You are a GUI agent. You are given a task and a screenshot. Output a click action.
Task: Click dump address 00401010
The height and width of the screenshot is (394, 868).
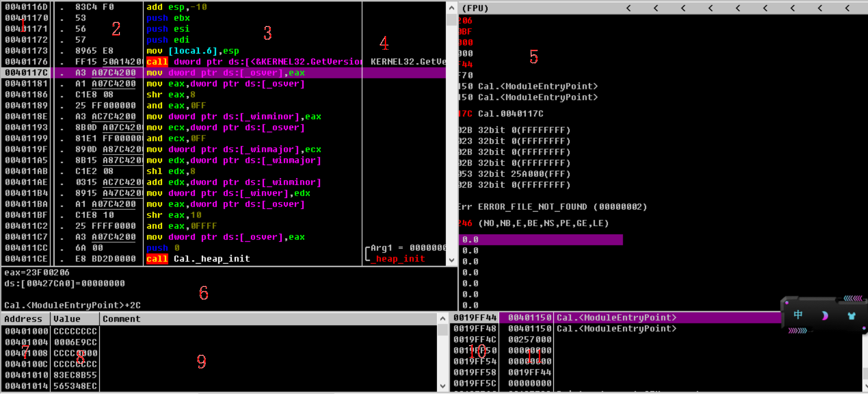point(26,375)
